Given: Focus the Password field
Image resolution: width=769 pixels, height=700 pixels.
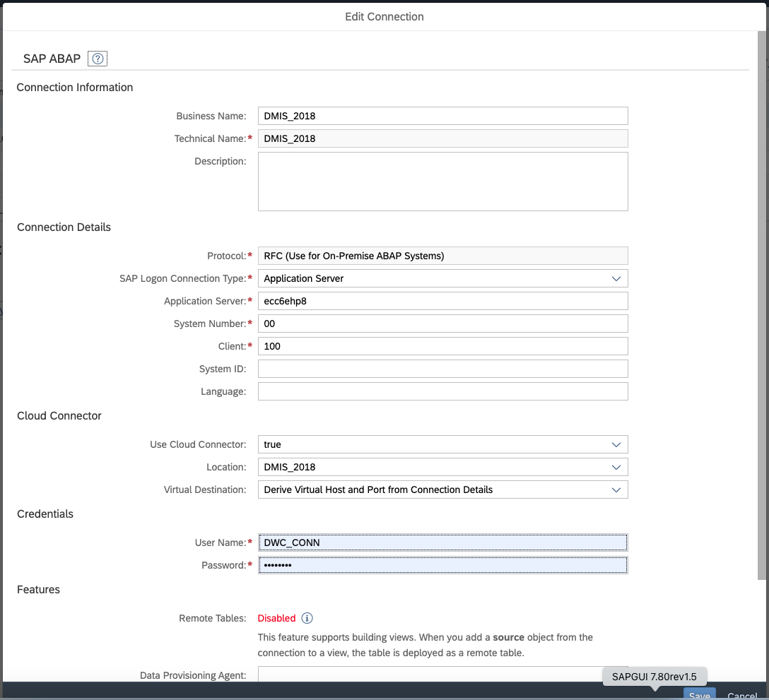Looking at the screenshot, I should click(442, 565).
